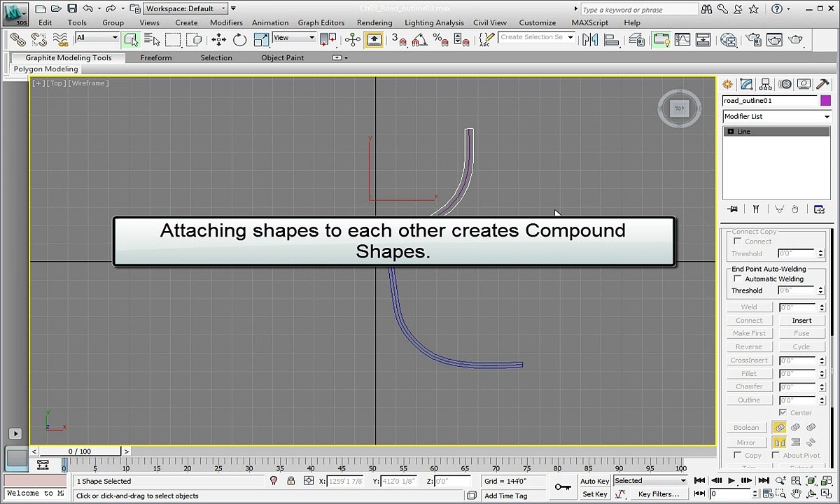
Task: Open the View reference coordinate system dropdown
Action: click(x=294, y=38)
